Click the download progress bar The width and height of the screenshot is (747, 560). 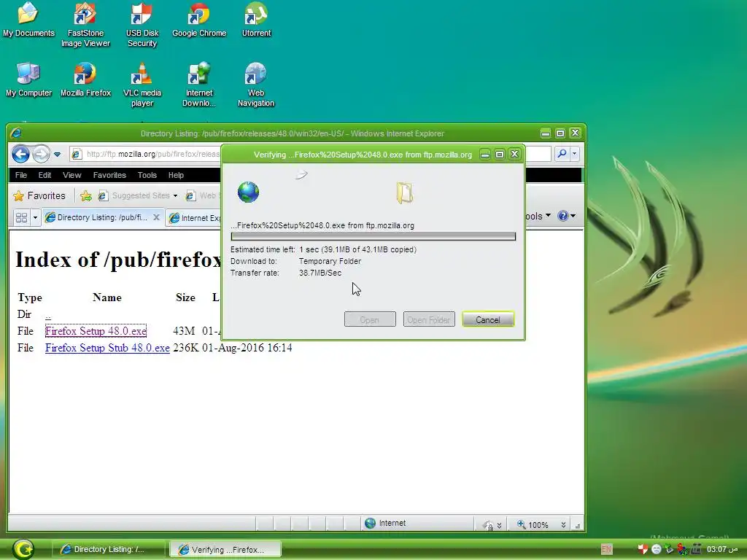coord(373,236)
